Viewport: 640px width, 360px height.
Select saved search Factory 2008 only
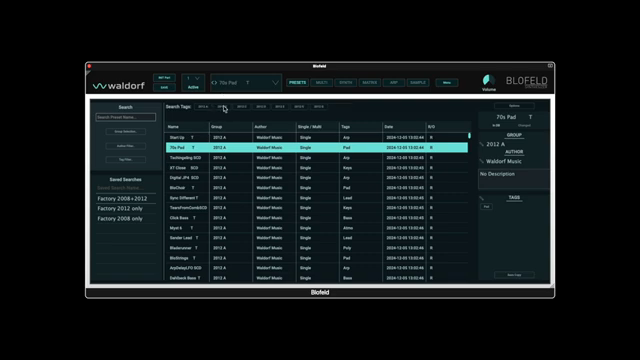pyautogui.click(x=126, y=218)
